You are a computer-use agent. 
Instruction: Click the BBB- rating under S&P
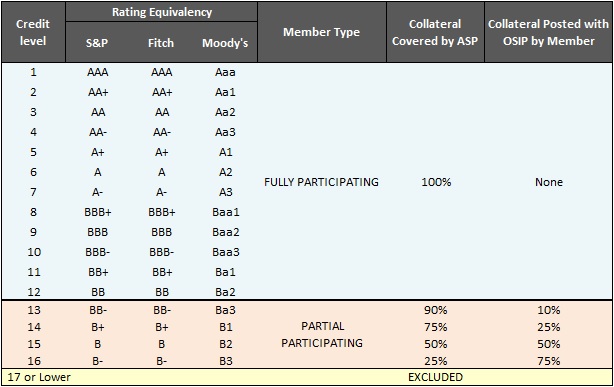coord(98,252)
